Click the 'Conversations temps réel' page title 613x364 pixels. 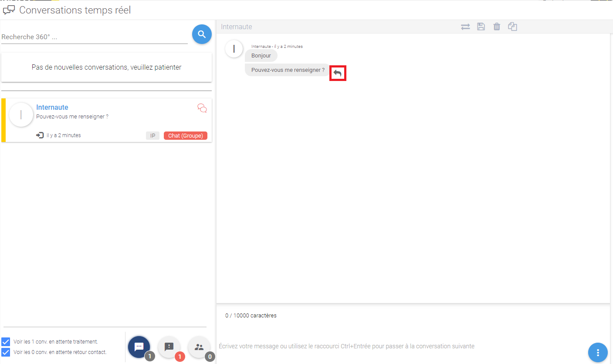point(75,10)
